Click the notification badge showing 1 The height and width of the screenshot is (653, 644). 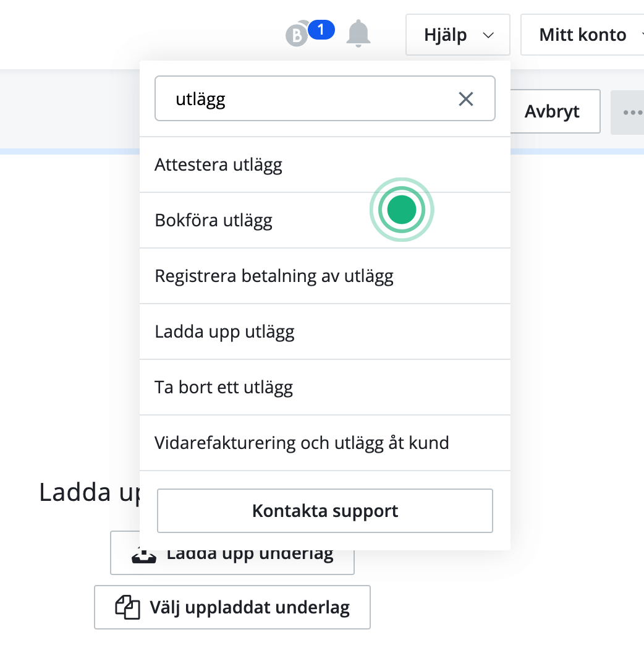click(x=321, y=29)
